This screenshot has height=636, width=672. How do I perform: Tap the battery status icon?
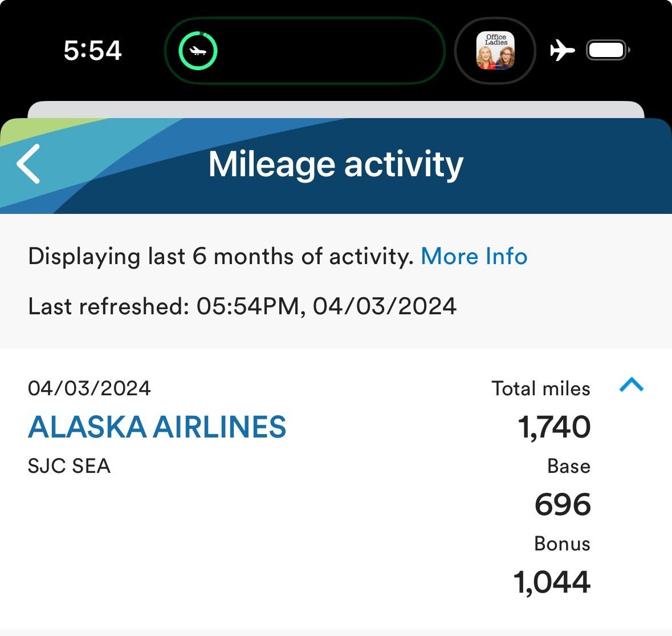click(x=608, y=50)
